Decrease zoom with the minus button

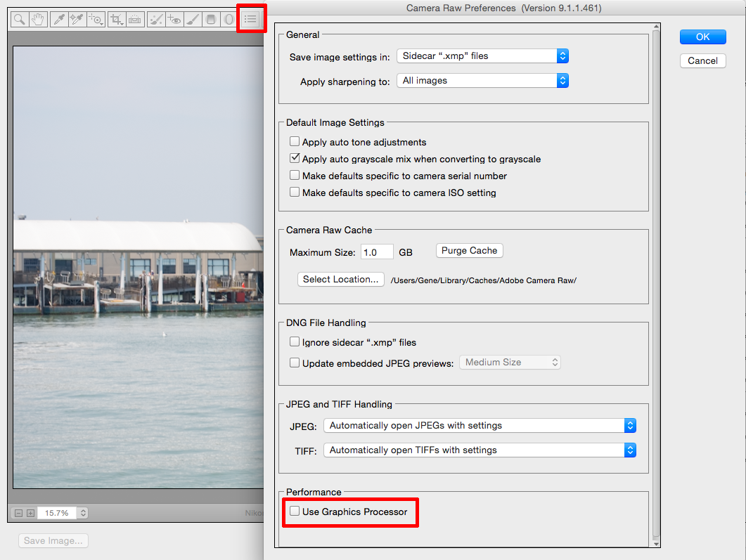pos(18,514)
